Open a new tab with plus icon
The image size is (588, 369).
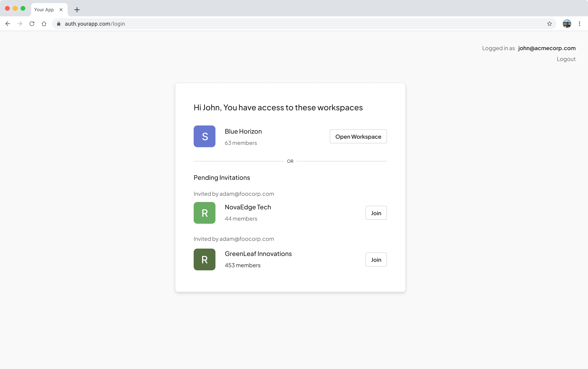pos(77,10)
